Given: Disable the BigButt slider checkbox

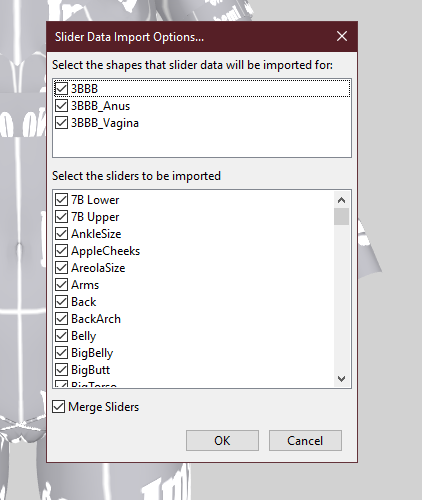Looking at the screenshot, I should coord(61,370).
